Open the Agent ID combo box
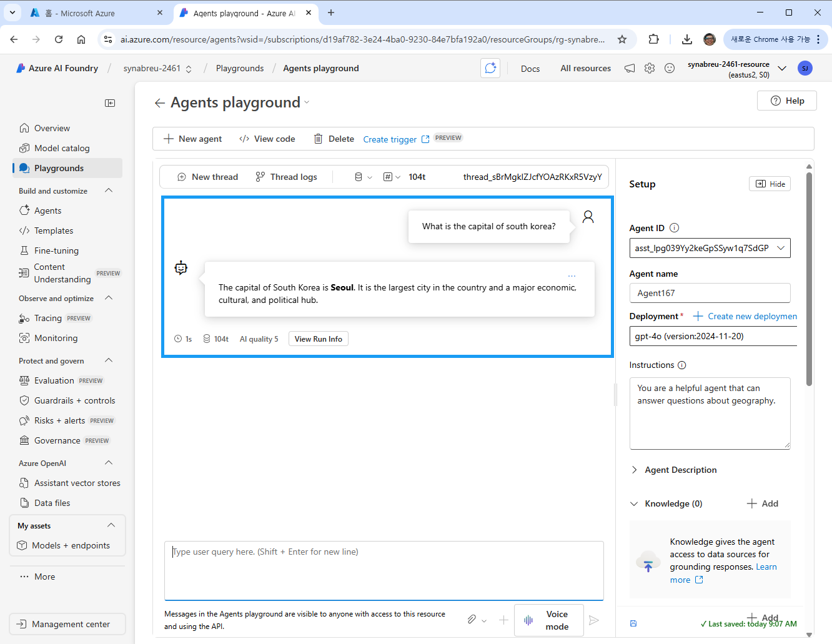The width and height of the screenshot is (832, 644). [x=710, y=248]
